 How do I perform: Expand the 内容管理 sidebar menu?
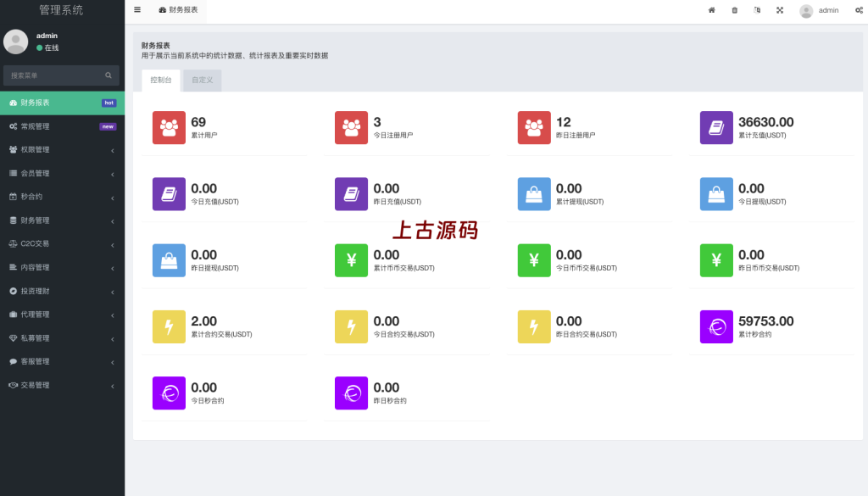tap(62, 267)
